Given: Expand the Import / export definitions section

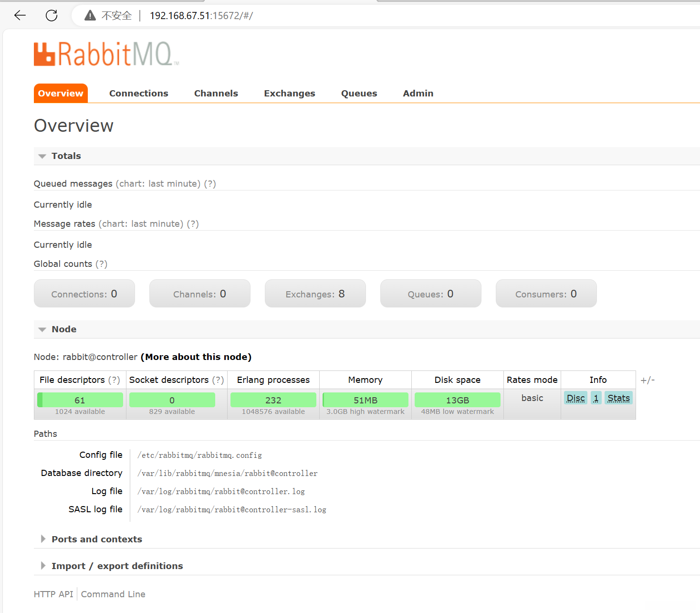Looking at the screenshot, I should click(x=112, y=566).
